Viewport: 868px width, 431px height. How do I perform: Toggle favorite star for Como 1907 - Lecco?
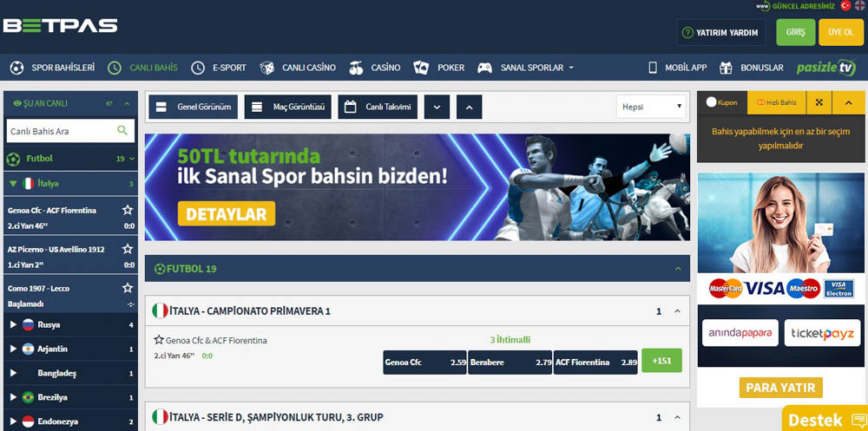pos(128,288)
